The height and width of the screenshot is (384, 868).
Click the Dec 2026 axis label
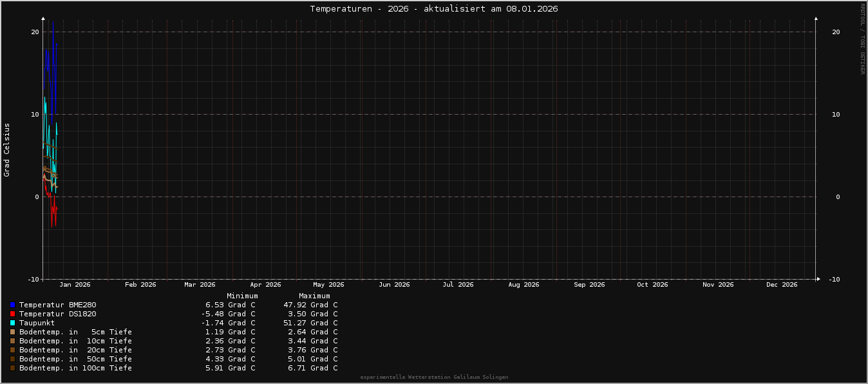(782, 284)
